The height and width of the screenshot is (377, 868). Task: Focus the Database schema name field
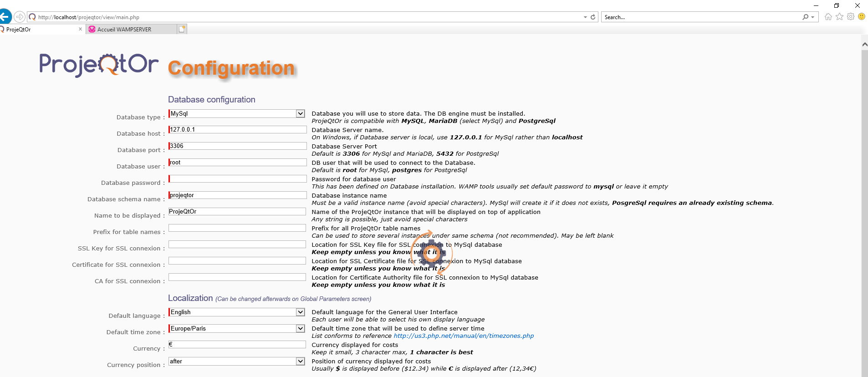(x=237, y=195)
